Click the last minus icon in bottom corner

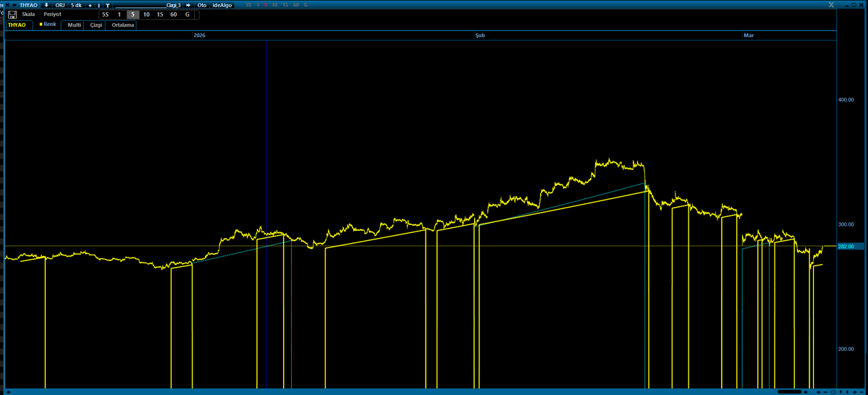click(862, 391)
